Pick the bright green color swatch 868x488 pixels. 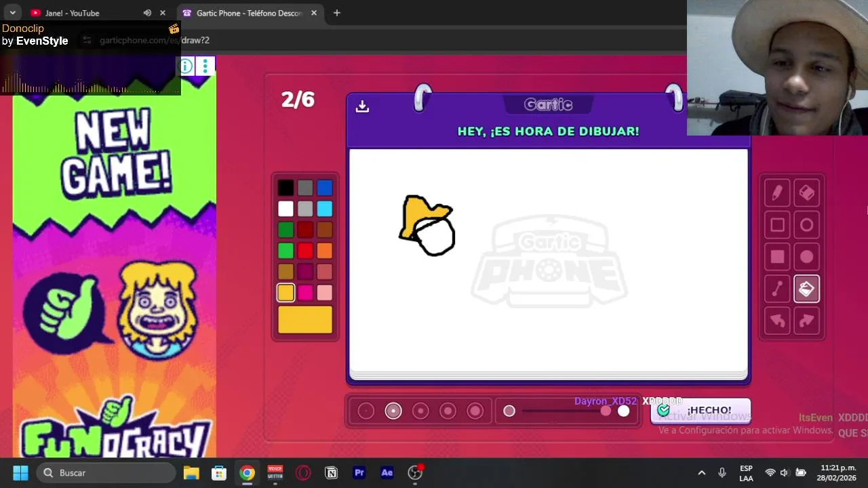(x=285, y=251)
